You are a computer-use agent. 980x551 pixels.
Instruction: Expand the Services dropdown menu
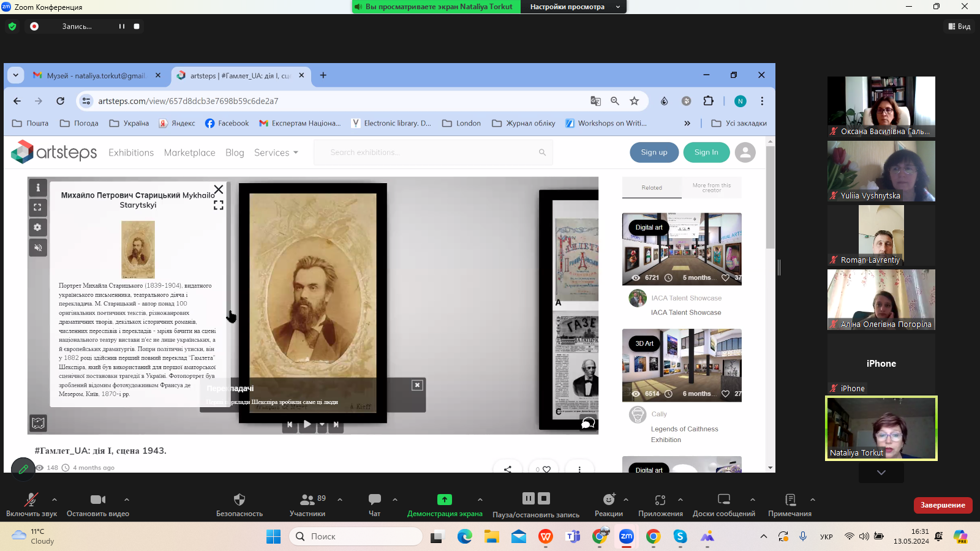(x=276, y=152)
